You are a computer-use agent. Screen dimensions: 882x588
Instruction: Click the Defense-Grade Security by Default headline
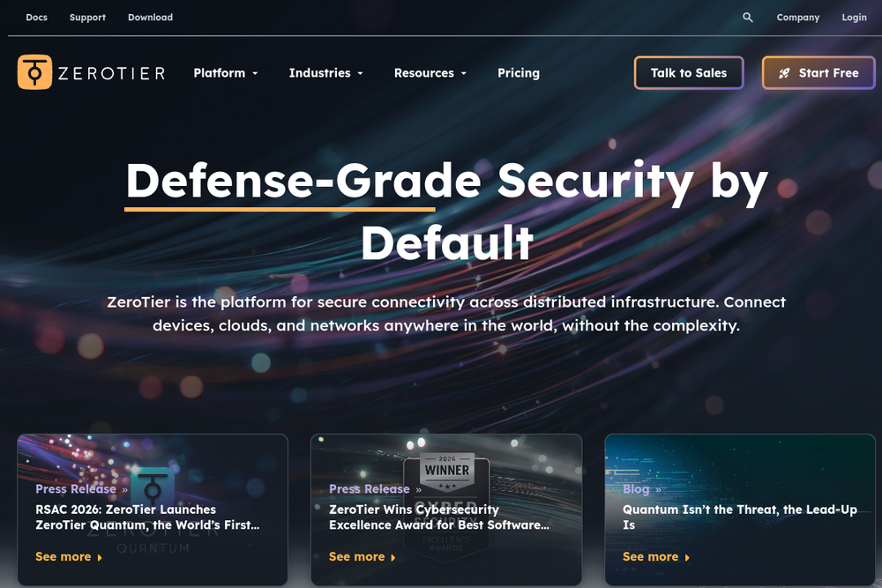coord(447,211)
